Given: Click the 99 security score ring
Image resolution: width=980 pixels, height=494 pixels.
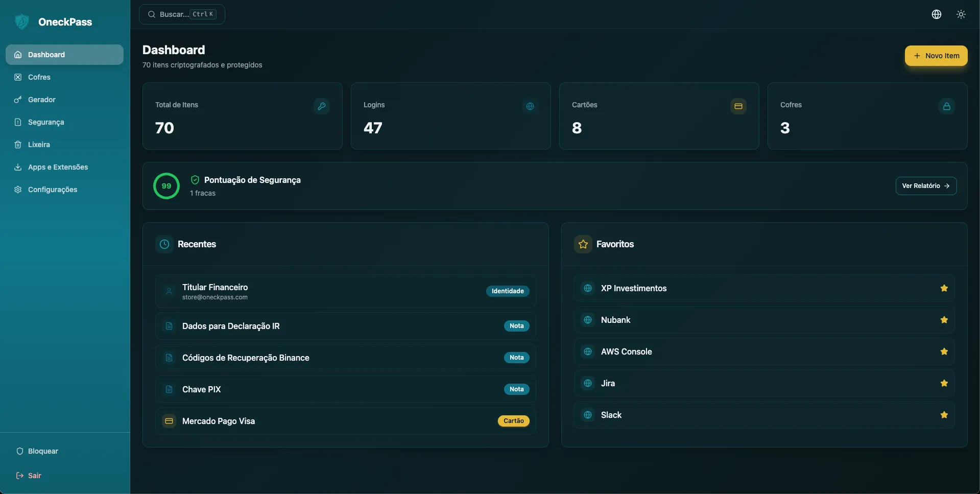Looking at the screenshot, I should pyautogui.click(x=165, y=185).
